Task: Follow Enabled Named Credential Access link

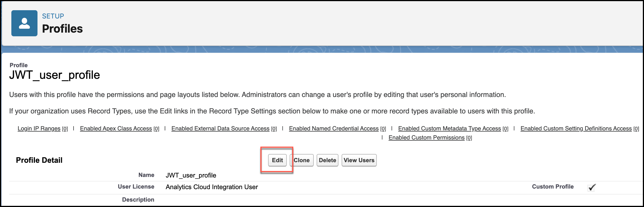Action: 334,128
